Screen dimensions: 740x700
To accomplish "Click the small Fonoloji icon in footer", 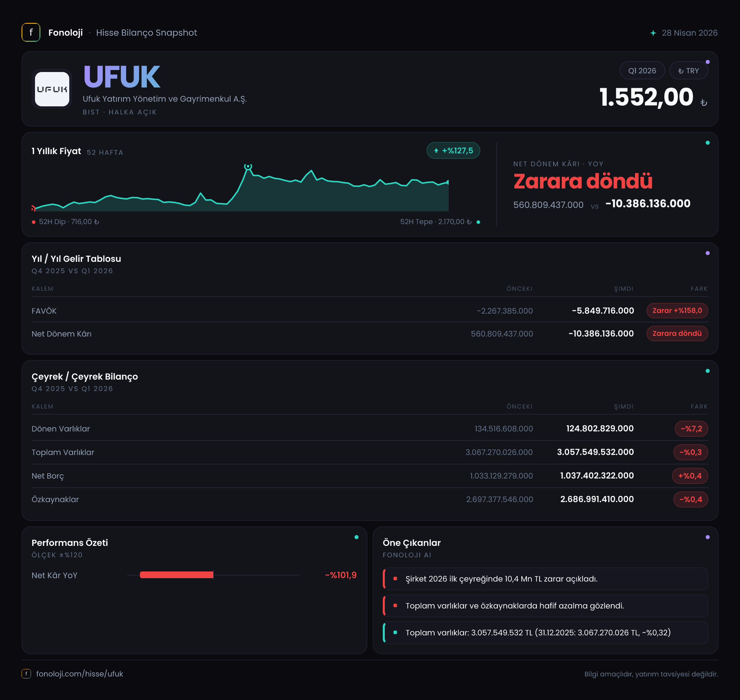I will coord(26,673).
